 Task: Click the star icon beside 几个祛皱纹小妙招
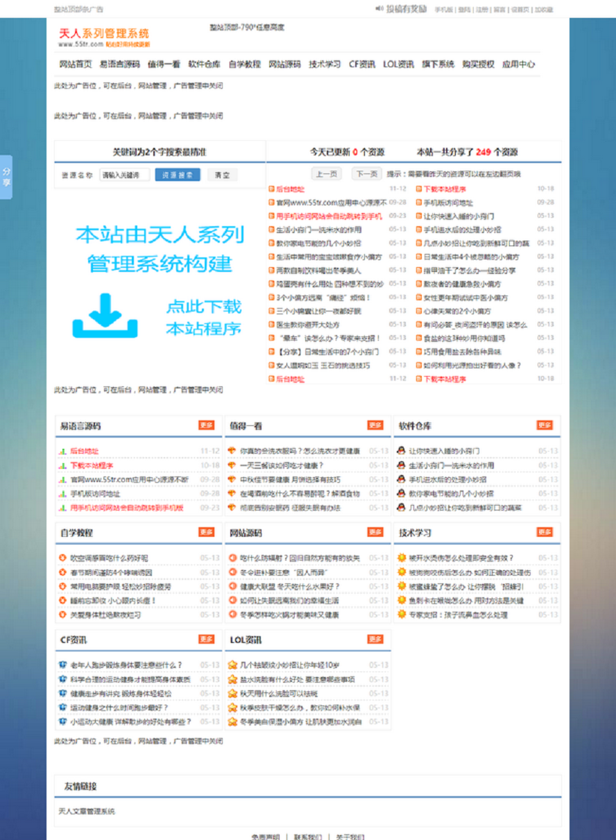tap(232, 665)
